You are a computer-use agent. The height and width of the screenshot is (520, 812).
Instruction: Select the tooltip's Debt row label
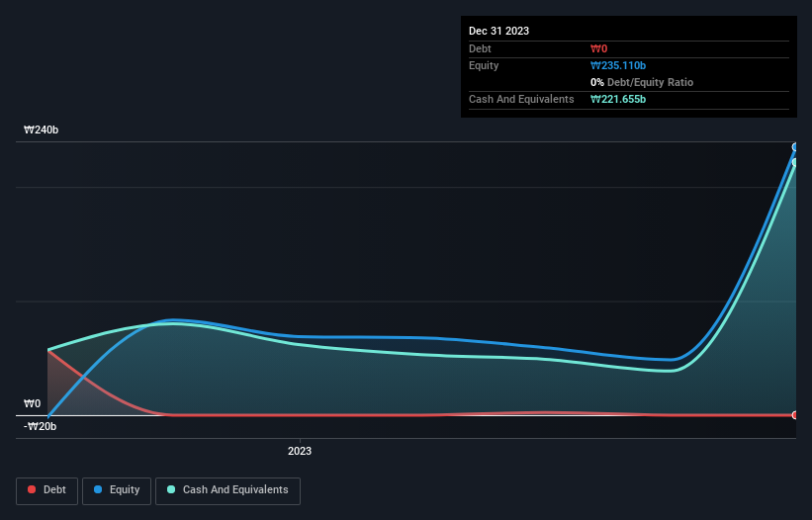pyautogui.click(x=480, y=48)
